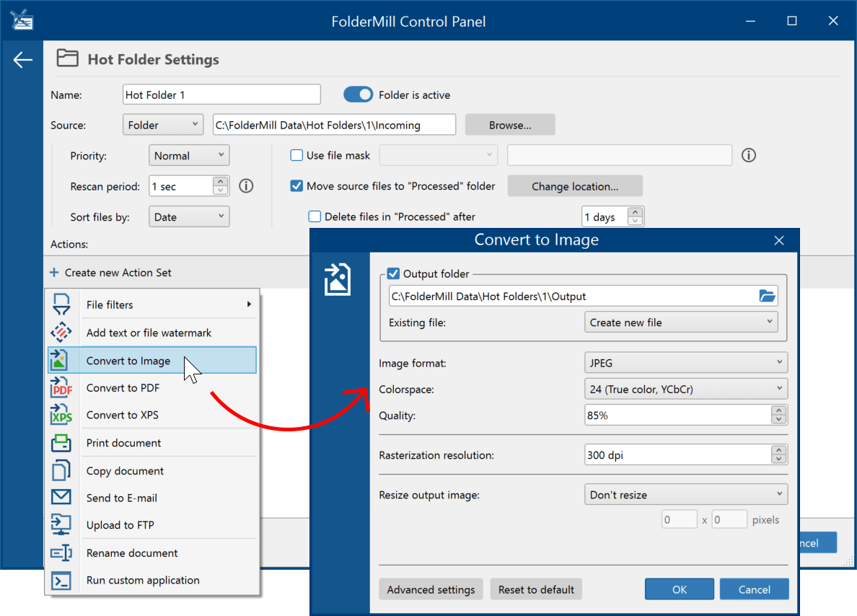This screenshot has width=857, height=616.
Task: Open the Image format JPEG dropdown
Action: point(686,363)
